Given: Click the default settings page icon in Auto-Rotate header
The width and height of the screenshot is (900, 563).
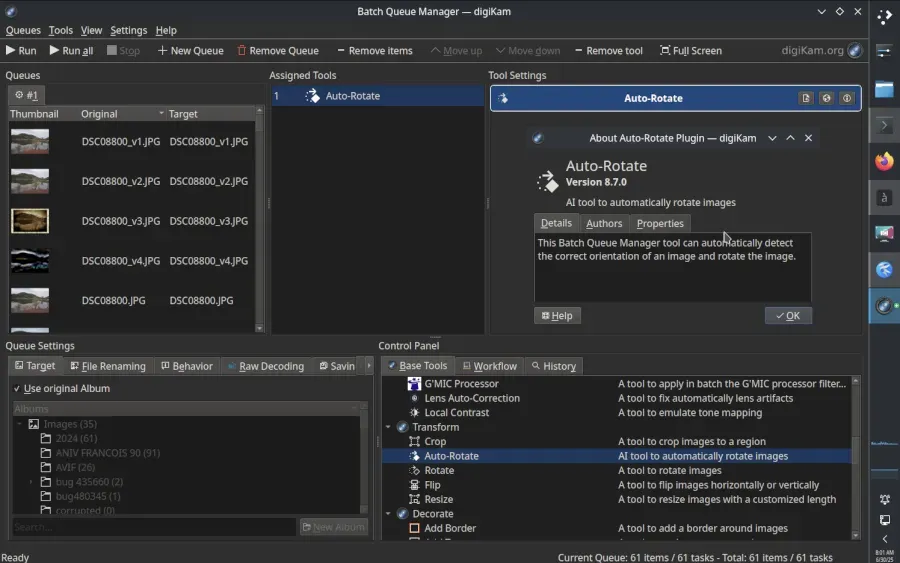Looking at the screenshot, I should pyautogui.click(x=806, y=98).
